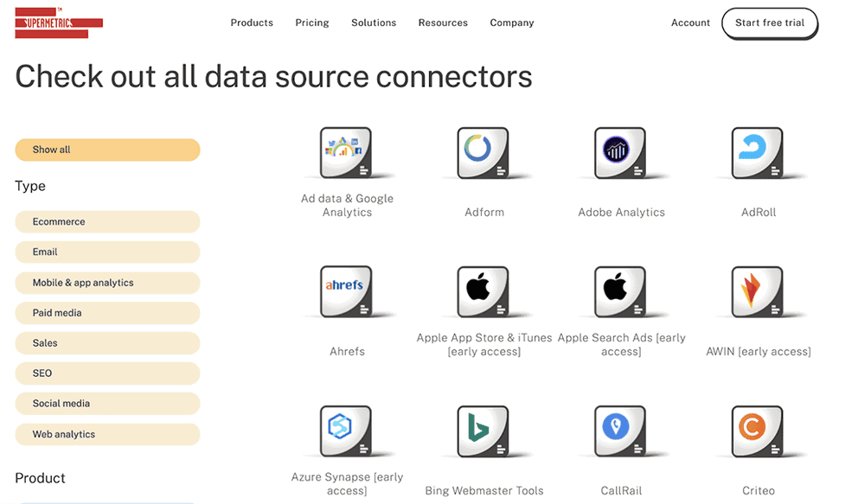Open the Pricing page
Image resolution: width=858 pixels, height=504 pixels.
[312, 22]
